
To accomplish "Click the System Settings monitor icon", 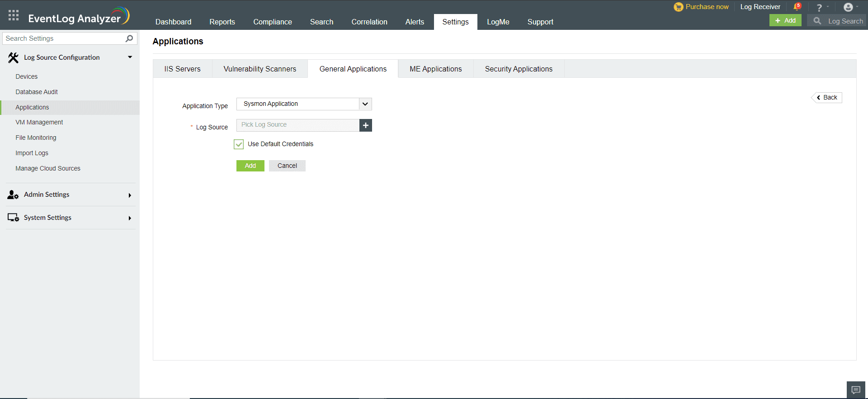I will 13,218.
